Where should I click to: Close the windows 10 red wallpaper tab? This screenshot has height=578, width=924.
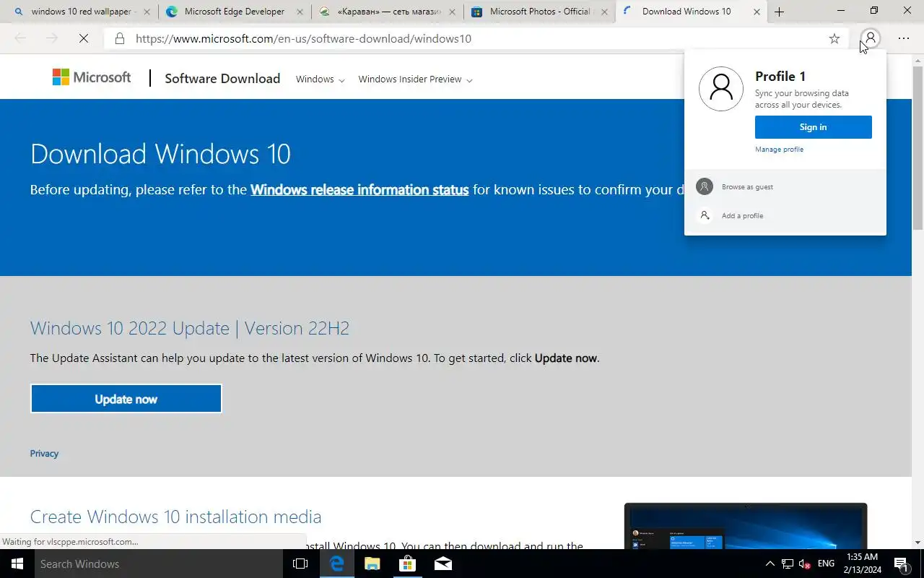click(147, 12)
